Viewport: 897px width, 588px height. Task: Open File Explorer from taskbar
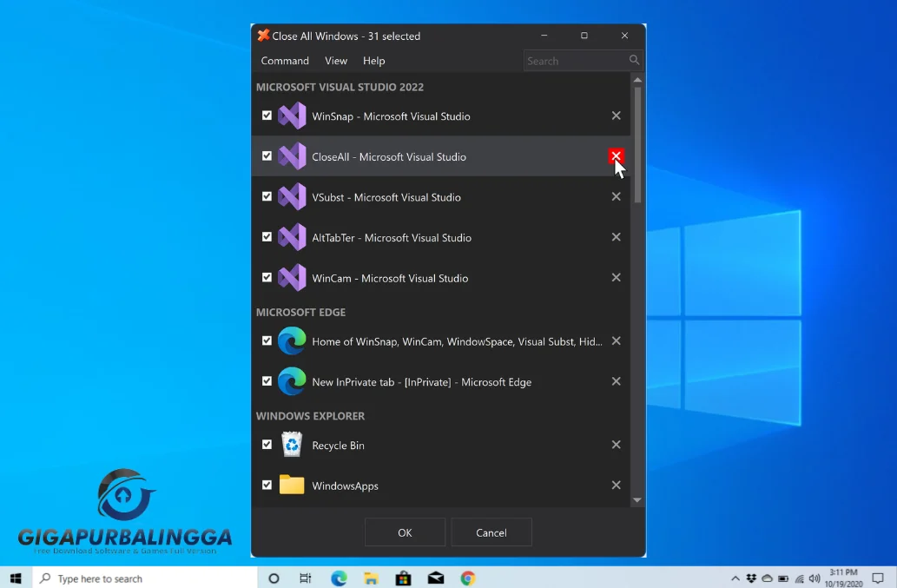(371, 578)
